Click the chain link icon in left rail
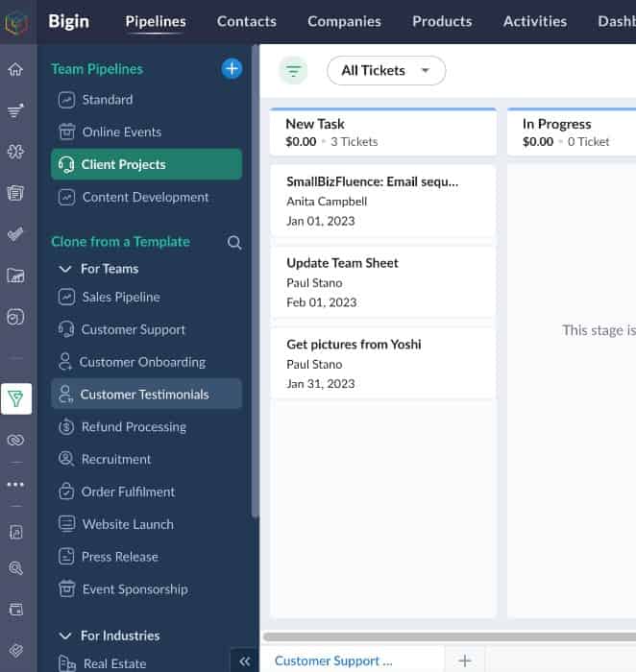 pyautogui.click(x=15, y=440)
